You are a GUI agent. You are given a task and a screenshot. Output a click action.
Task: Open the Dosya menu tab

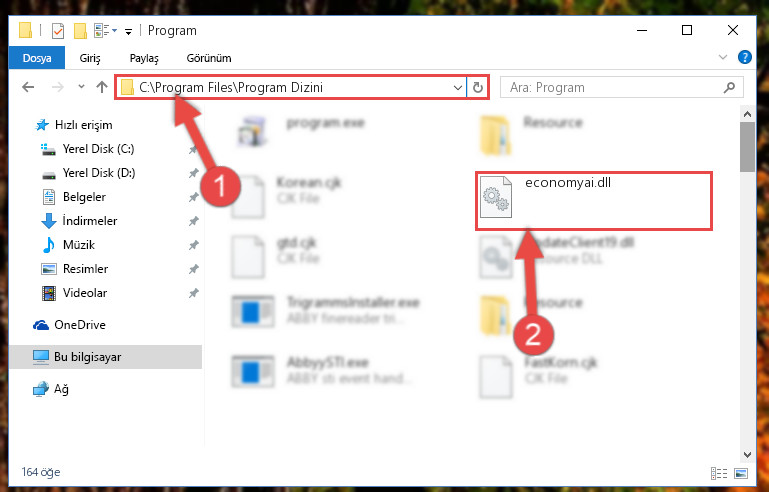(37, 58)
